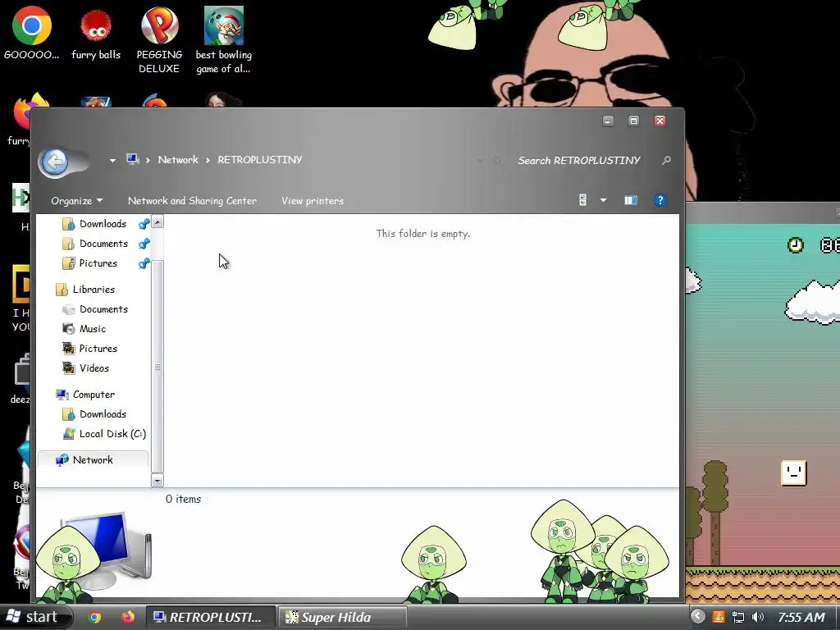
Task: Toggle the preview pane button
Action: (631, 200)
